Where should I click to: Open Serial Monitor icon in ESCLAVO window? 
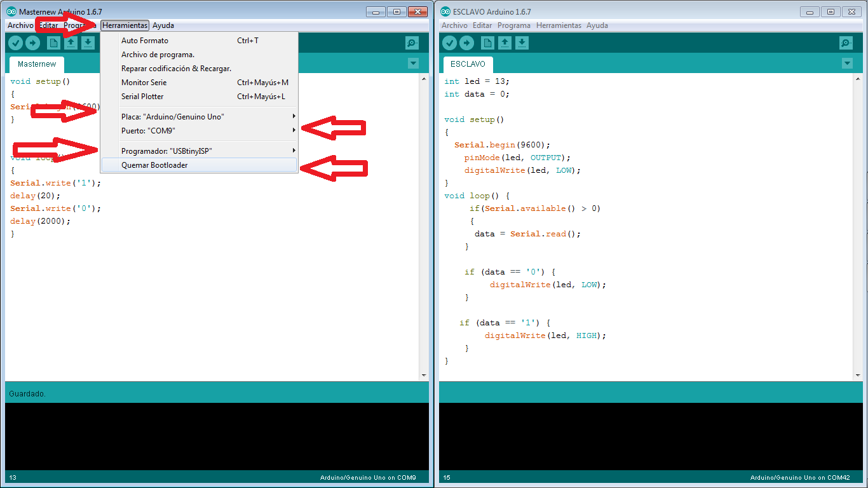pos(846,43)
